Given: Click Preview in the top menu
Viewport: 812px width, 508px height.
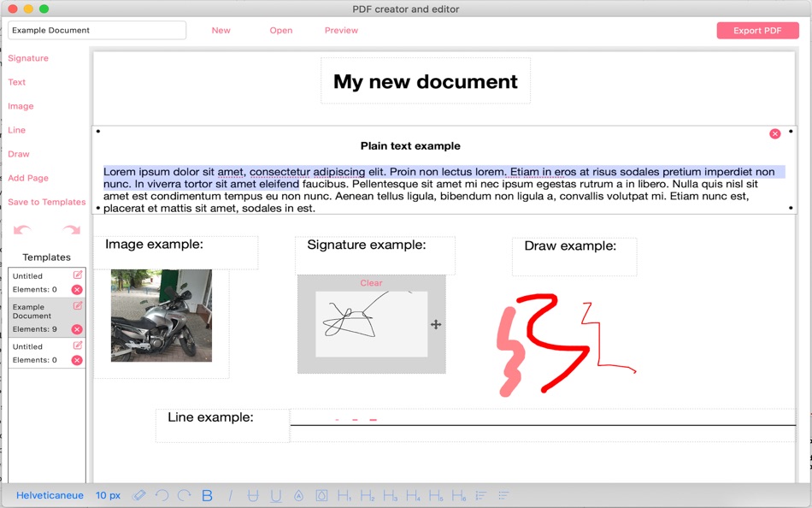Looking at the screenshot, I should pyautogui.click(x=341, y=30).
